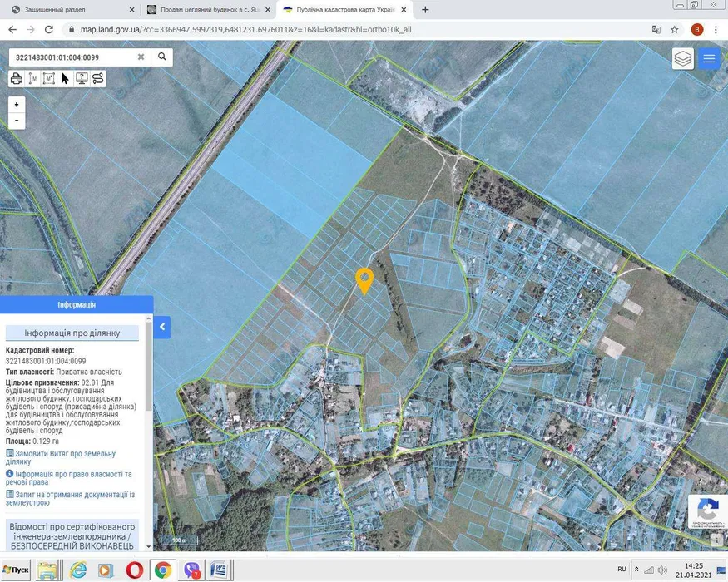728x582 pixels.
Task: Activate the arrow pointer select tool
Action: [x=65, y=79]
